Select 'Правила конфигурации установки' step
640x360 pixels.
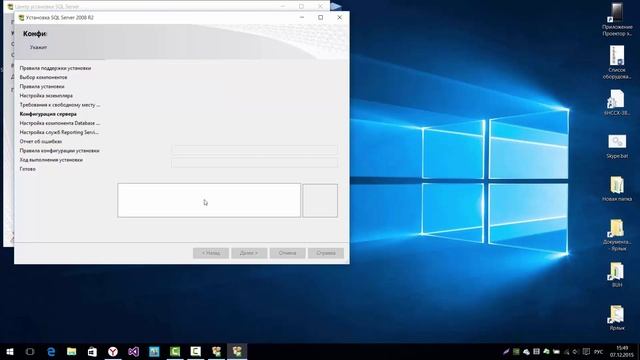pyautogui.click(x=60, y=151)
